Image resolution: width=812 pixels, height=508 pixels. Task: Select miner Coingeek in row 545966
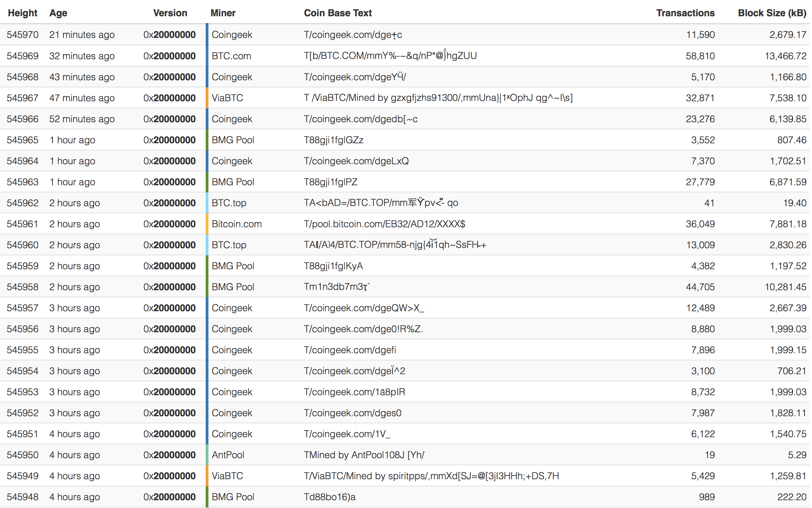click(x=232, y=119)
